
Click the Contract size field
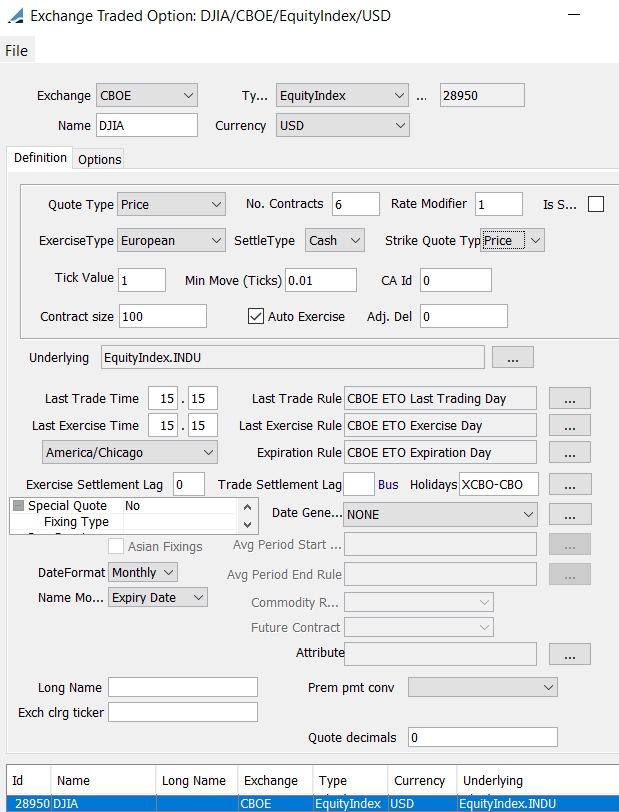pyautogui.click(x=163, y=316)
